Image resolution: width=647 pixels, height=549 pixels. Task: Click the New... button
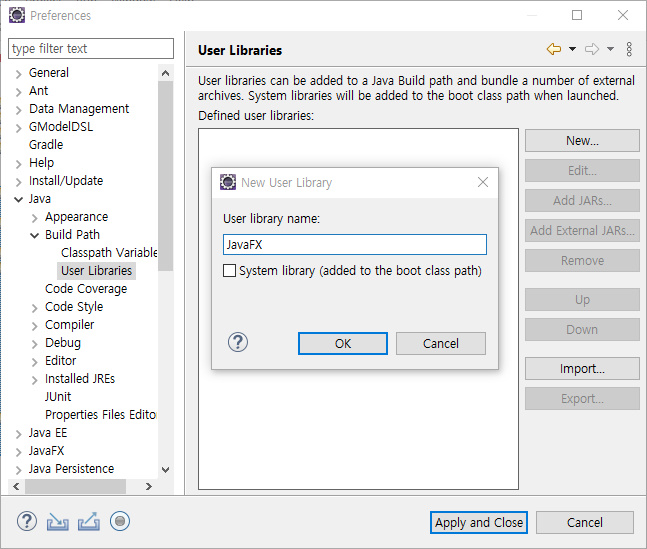pyautogui.click(x=582, y=141)
